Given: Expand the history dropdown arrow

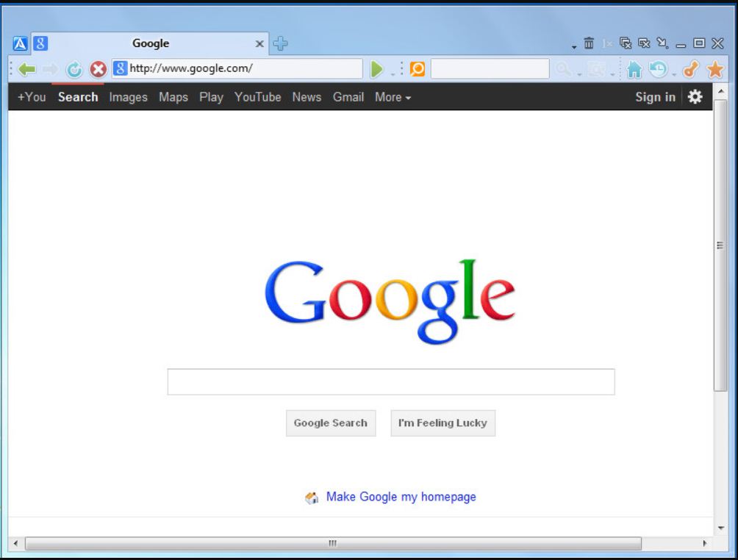Looking at the screenshot, I should point(674,74).
